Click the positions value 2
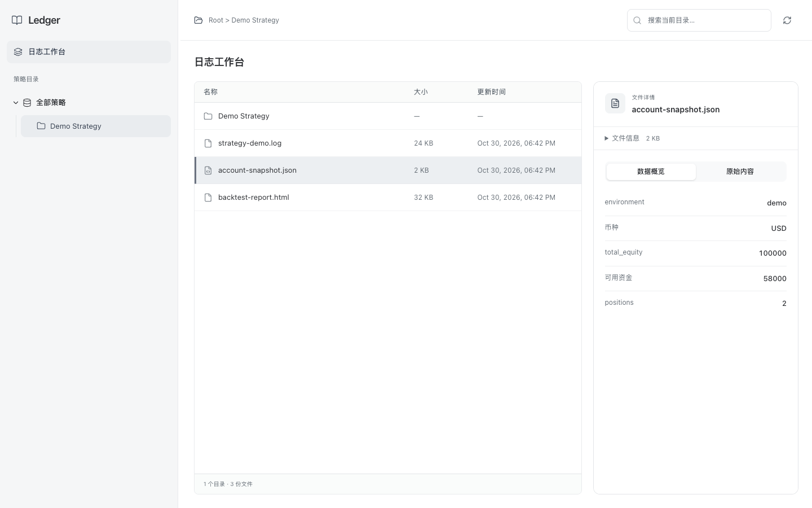 coord(784,304)
